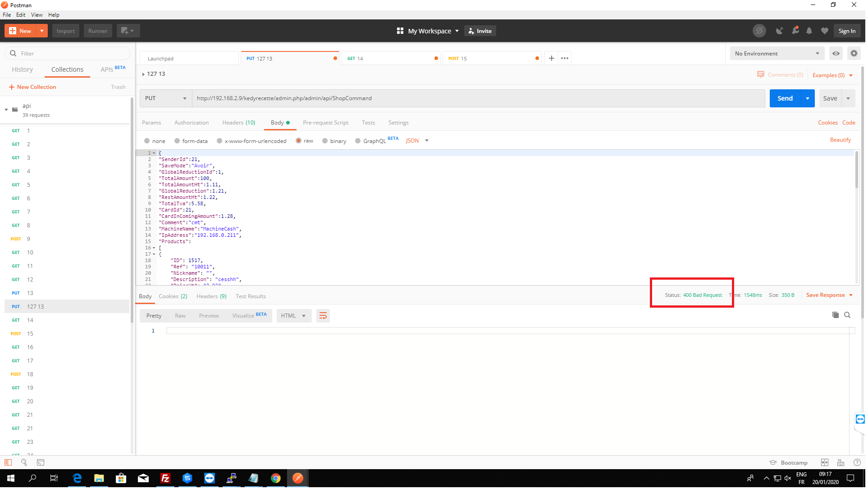868x489 pixels.
Task: Open the History sidebar tab
Action: [22, 69]
